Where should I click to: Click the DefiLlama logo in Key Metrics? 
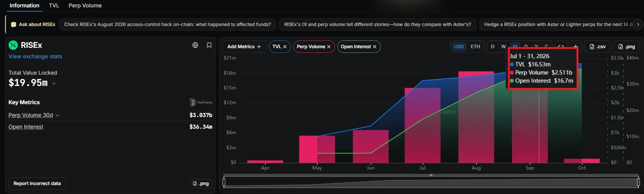[x=201, y=102]
